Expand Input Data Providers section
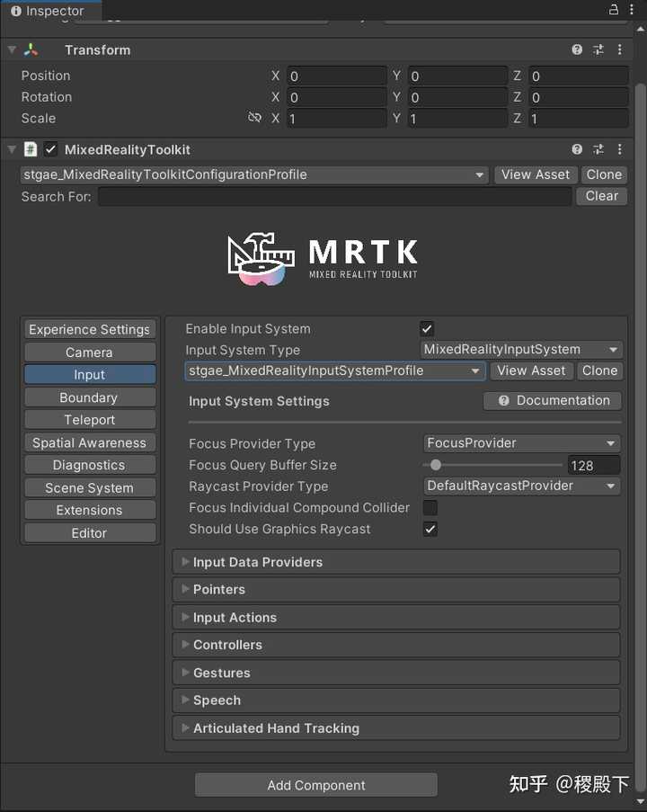Image resolution: width=647 pixels, height=812 pixels. pyautogui.click(x=396, y=562)
